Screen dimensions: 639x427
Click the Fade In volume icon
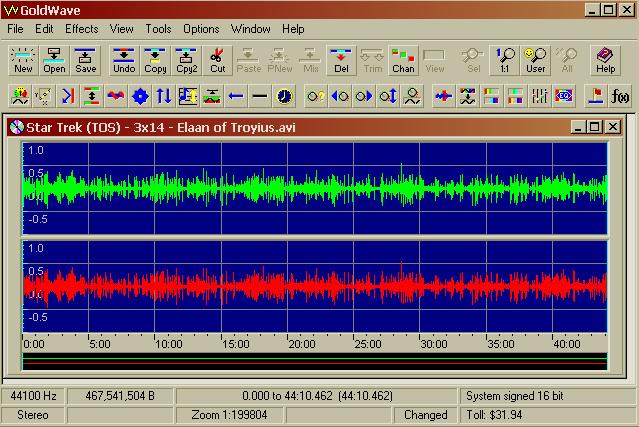[340, 96]
